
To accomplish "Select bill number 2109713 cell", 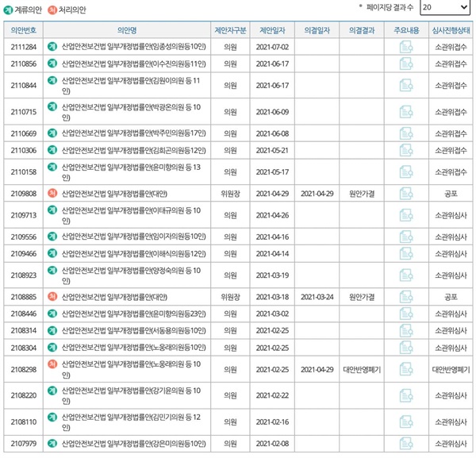I will (x=23, y=215).
